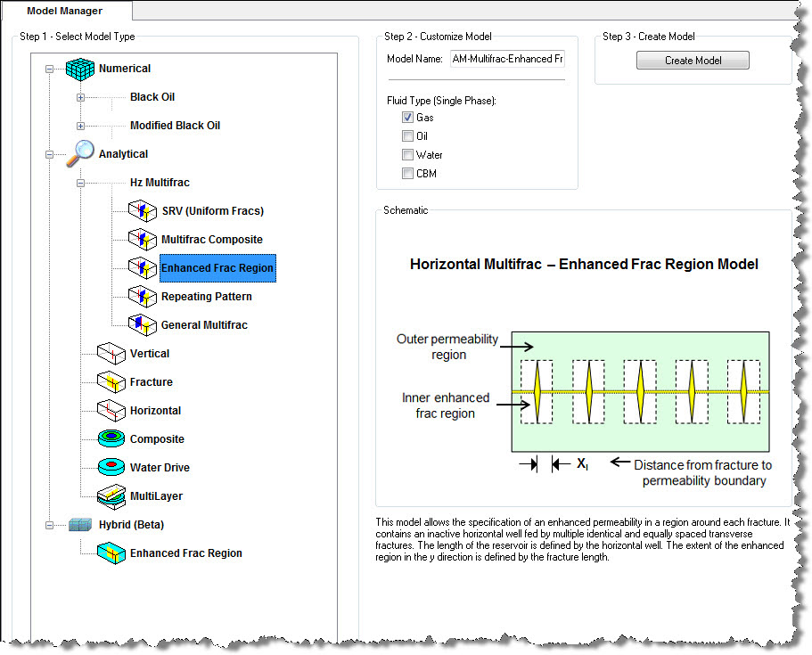
Task: Select the Repeating Pattern model icon
Action: [x=143, y=297]
